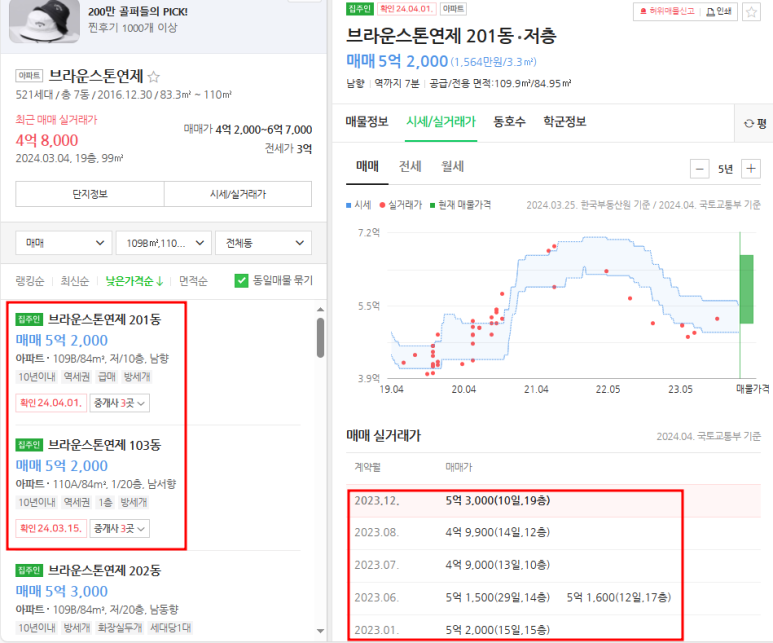Click the 매매 5억 2,000 heading price in detail
Viewport: 773px width, 643px height.
click(397, 61)
